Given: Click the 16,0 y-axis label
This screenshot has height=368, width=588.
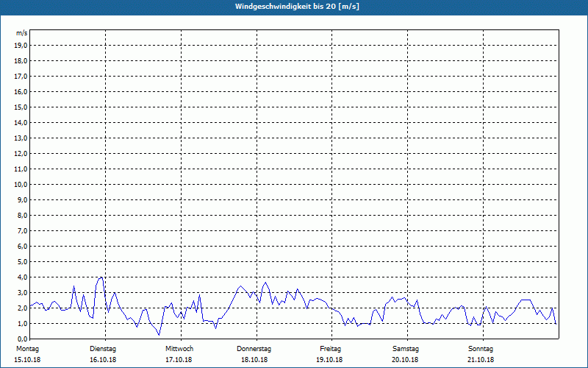Looking at the screenshot, I should tap(21, 91).
